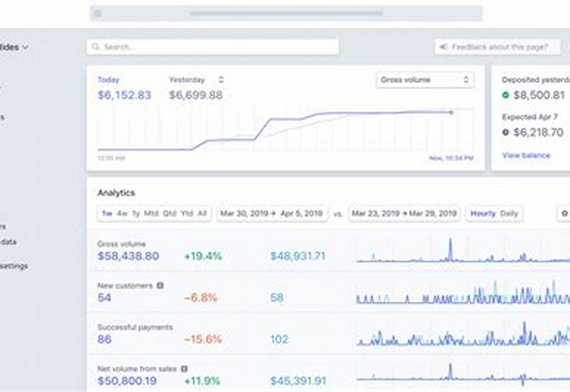Image resolution: width=570 pixels, height=392 pixels.
Task: Open the analytics settings gear icon
Action: coord(565,213)
